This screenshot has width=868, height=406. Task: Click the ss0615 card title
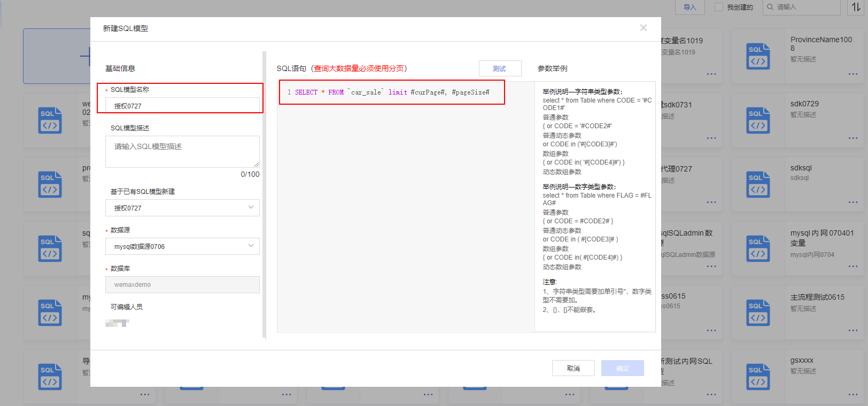click(673, 296)
